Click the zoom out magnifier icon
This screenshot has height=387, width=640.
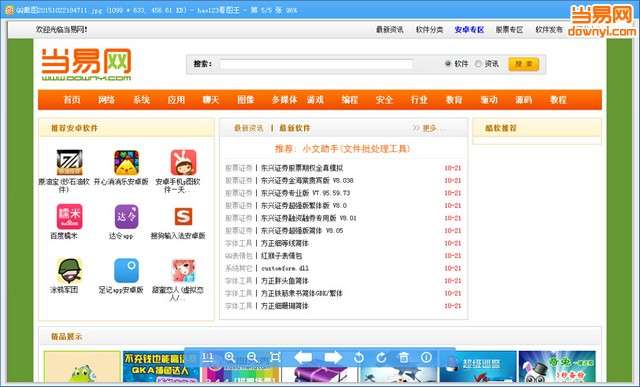click(252, 358)
